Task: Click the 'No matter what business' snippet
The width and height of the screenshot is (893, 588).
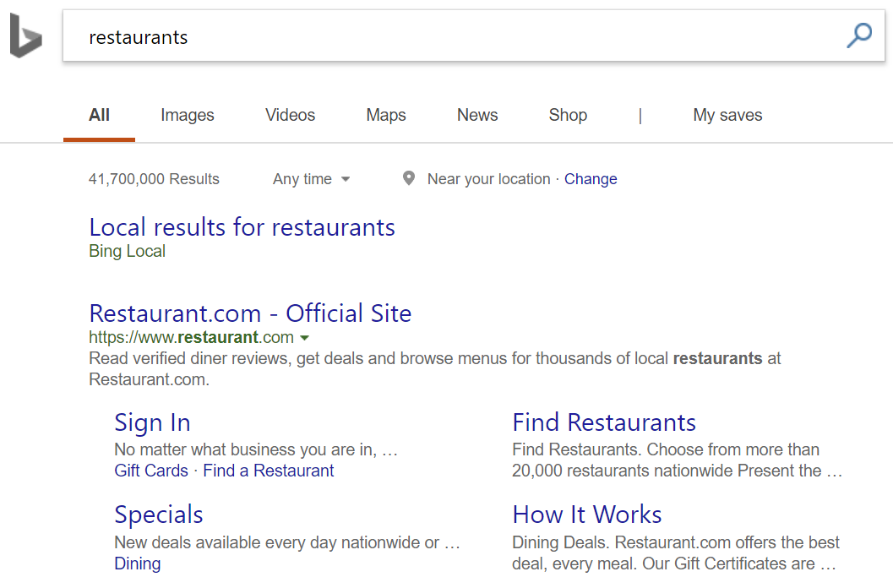Action: tap(256, 449)
